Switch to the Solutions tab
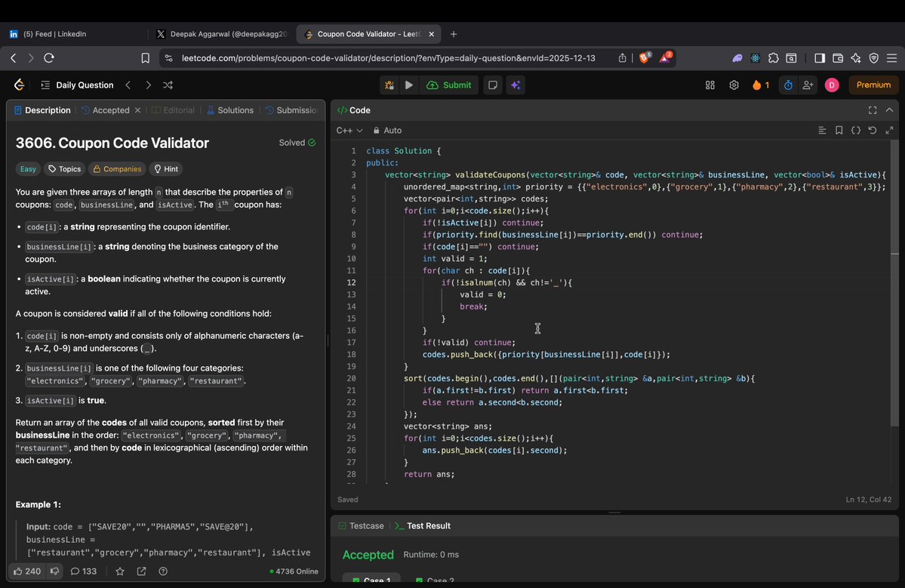 [235, 110]
